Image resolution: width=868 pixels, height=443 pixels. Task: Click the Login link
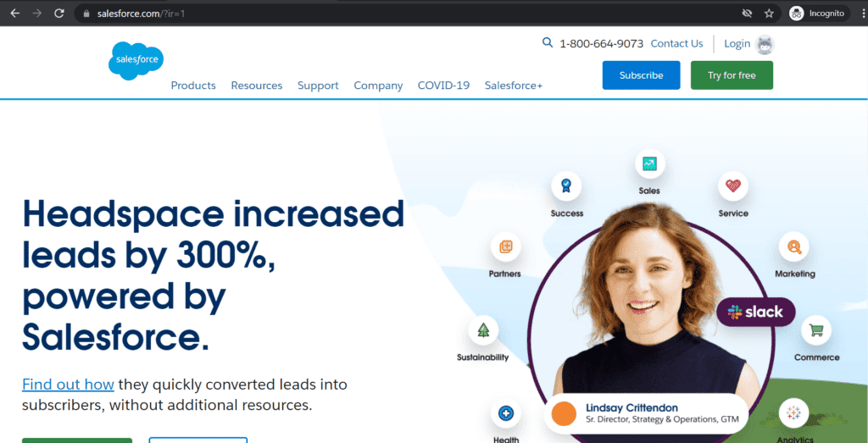(x=737, y=44)
